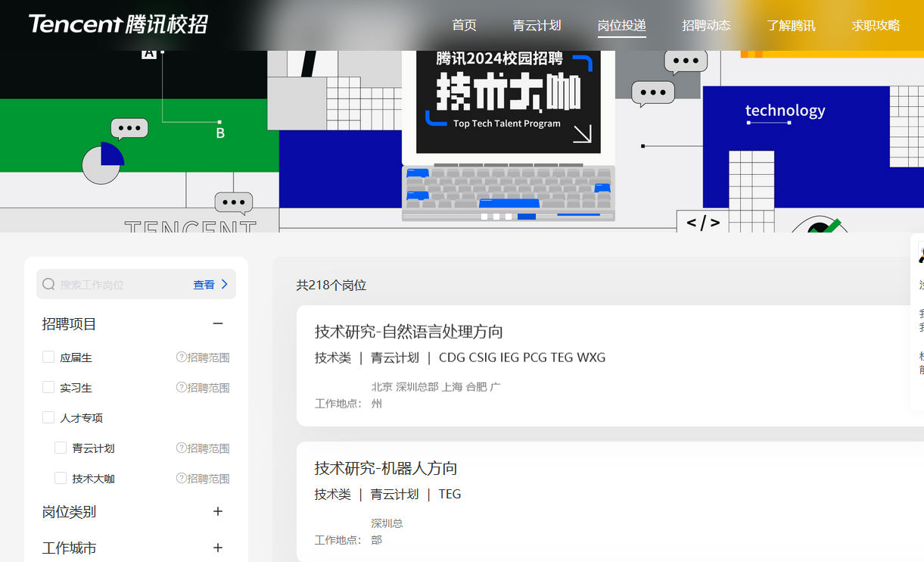This screenshot has height=562, width=924.
Task: Expand the 工作城市 section
Action: pyautogui.click(x=218, y=548)
